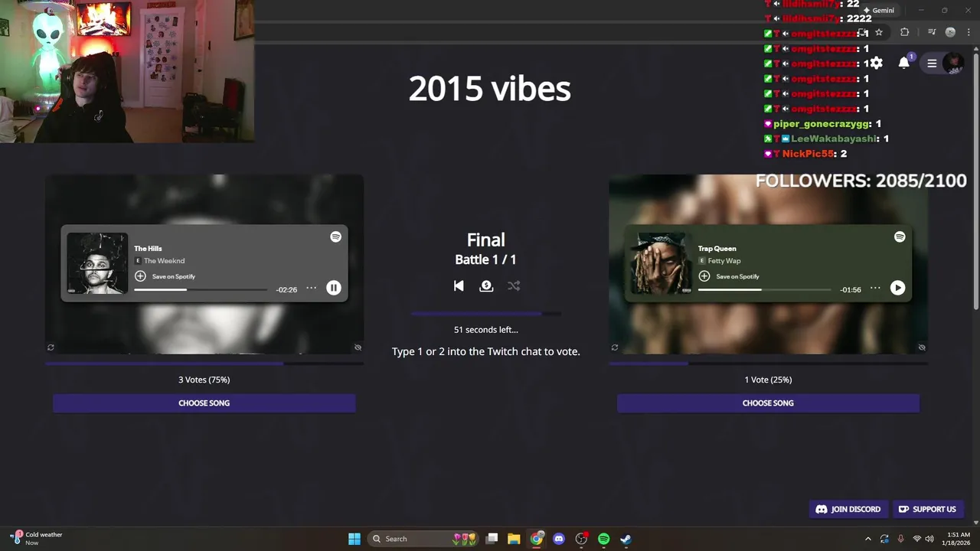Screen dimensions: 980x551
Task: Go back to the previous battle
Action: click(459, 285)
